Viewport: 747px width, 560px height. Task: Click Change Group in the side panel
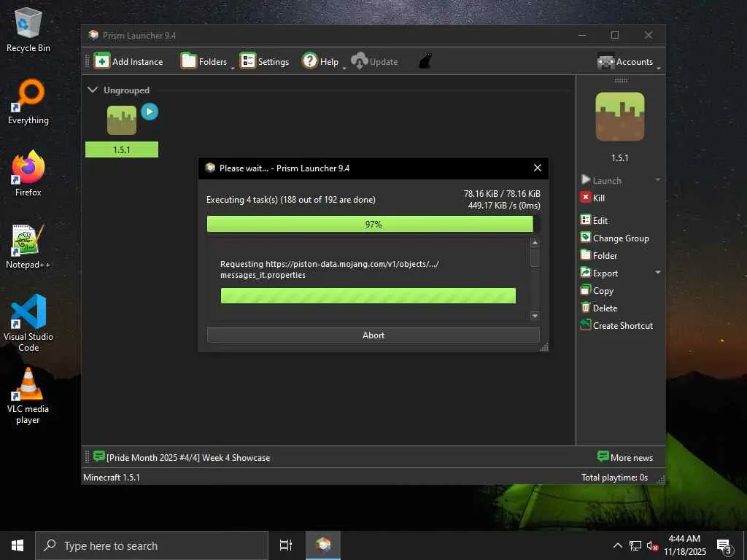(x=614, y=238)
